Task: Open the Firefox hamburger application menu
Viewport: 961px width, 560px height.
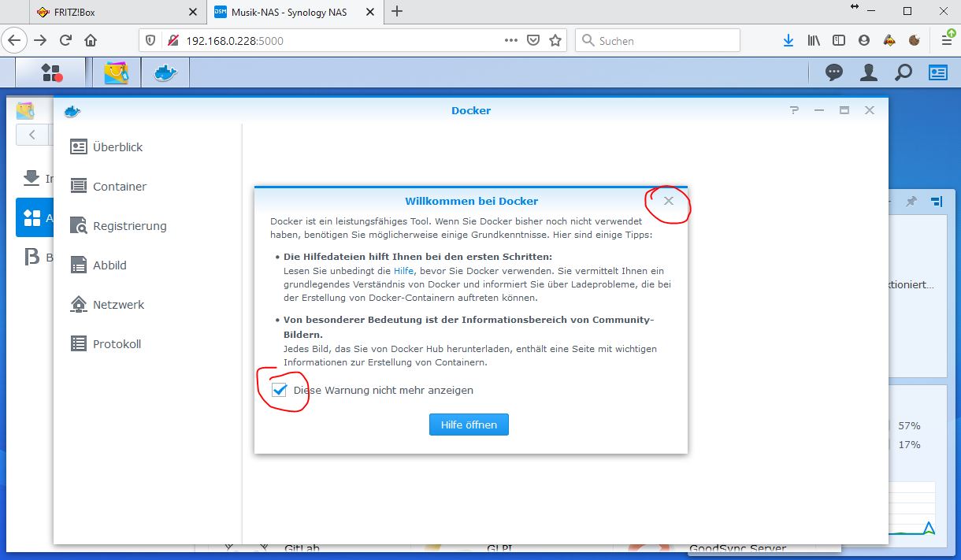Action: [x=946, y=40]
